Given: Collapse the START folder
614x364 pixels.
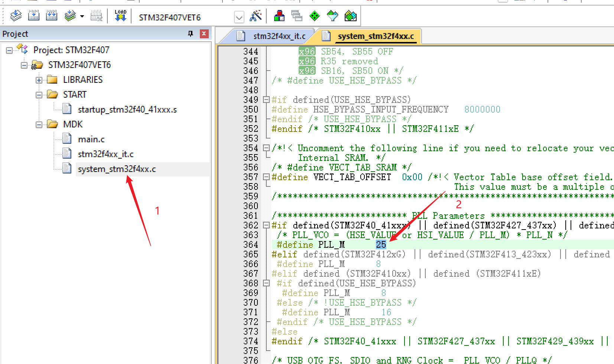Looking at the screenshot, I should click(x=39, y=95).
